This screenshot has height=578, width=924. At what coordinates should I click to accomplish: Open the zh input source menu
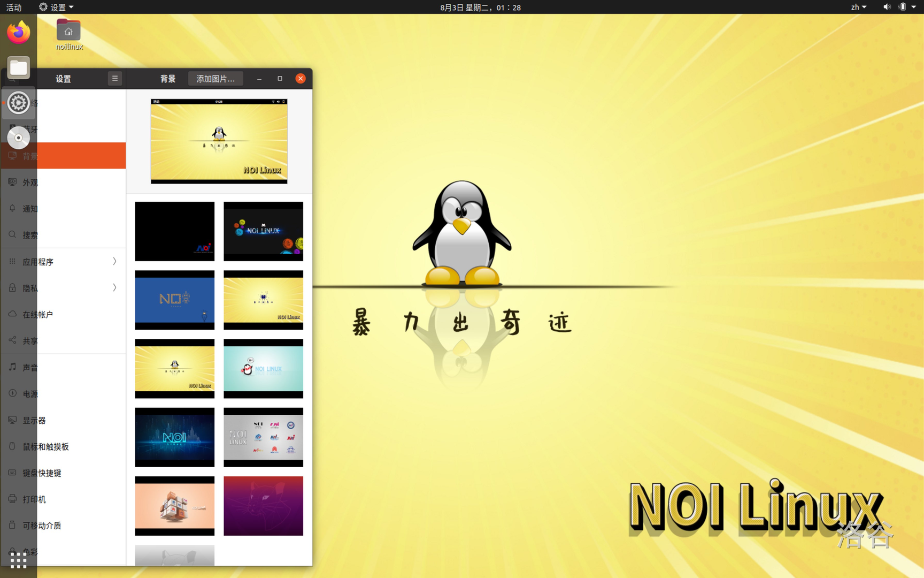858,7
